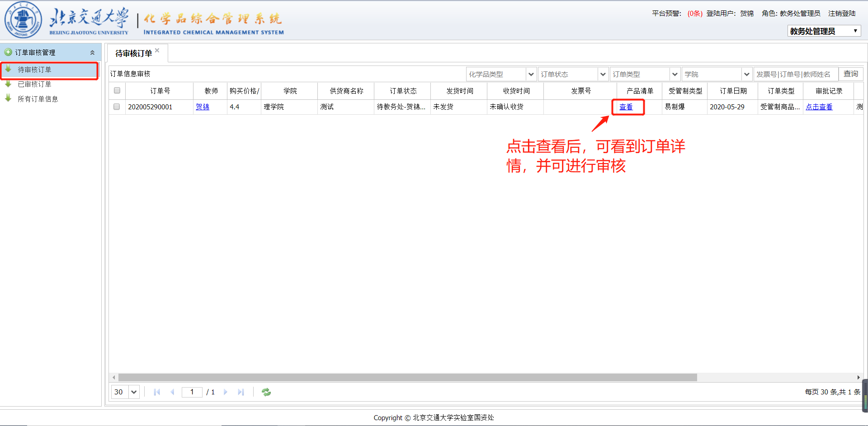The image size is (868, 426).
Task: Check the box for order 202005290001
Action: click(x=117, y=107)
